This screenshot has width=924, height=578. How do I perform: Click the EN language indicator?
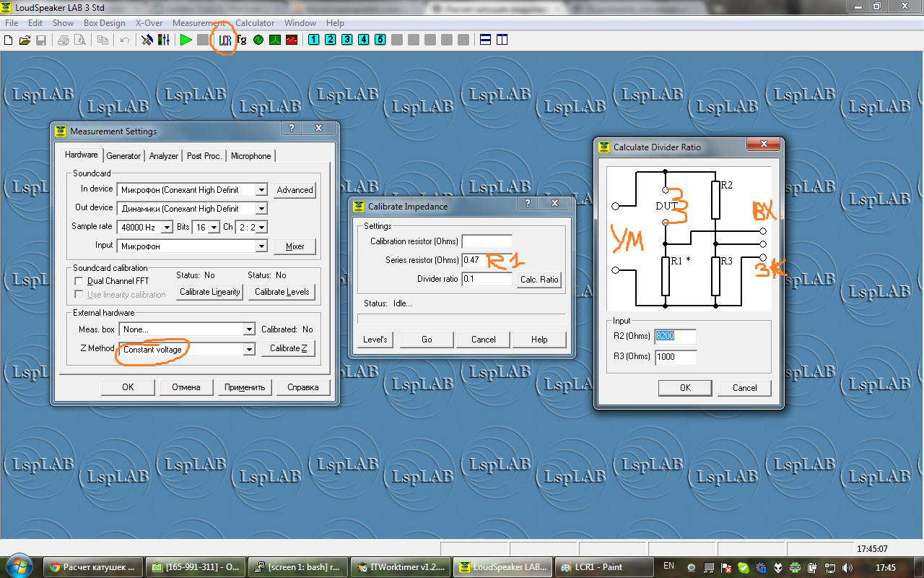[668, 566]
